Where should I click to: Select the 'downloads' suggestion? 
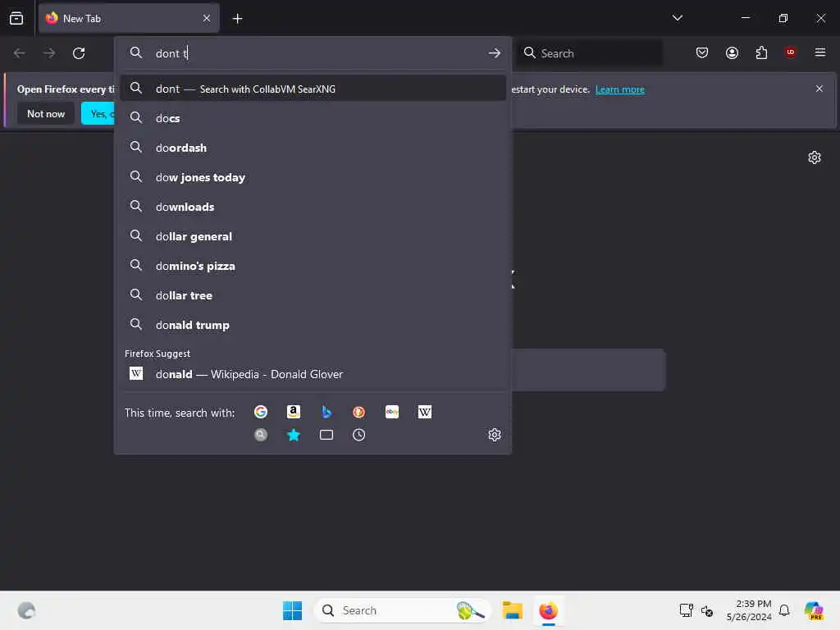click(313, 207)
